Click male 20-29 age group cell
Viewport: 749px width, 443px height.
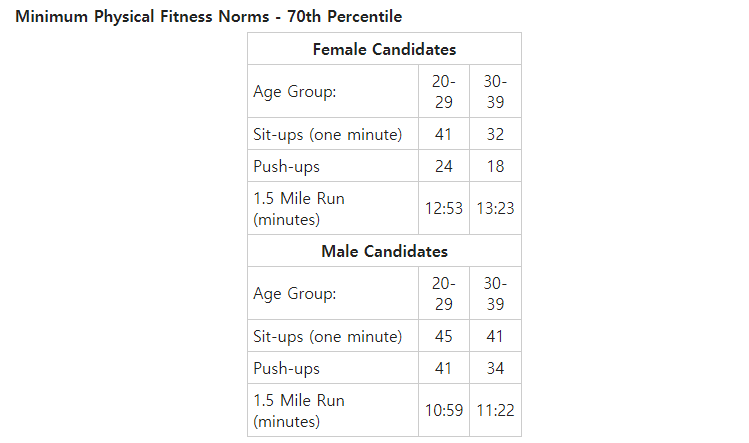point(444,293)
